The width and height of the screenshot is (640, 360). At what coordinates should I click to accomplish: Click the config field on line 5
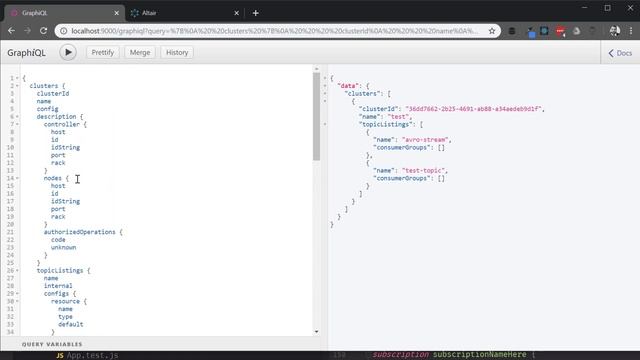click(47, 109)
